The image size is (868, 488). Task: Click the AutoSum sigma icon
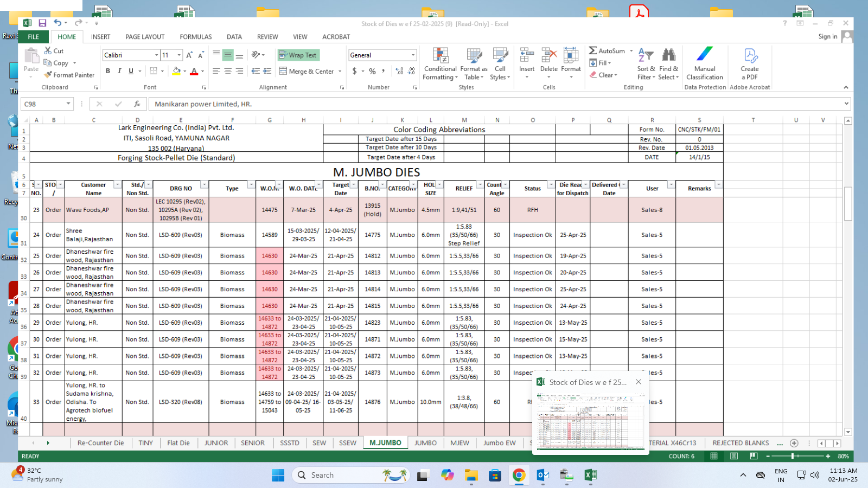(x=593, y=50)
